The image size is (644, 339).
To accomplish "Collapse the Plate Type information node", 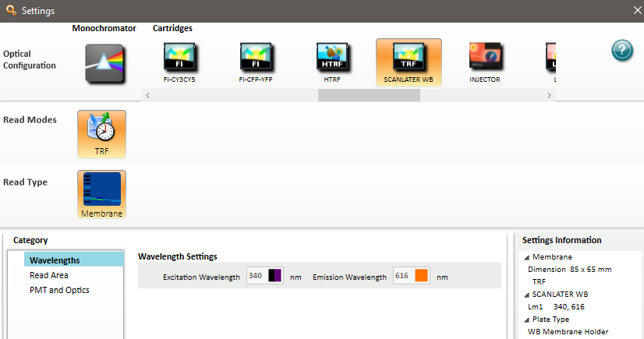I will pos(526,320).
